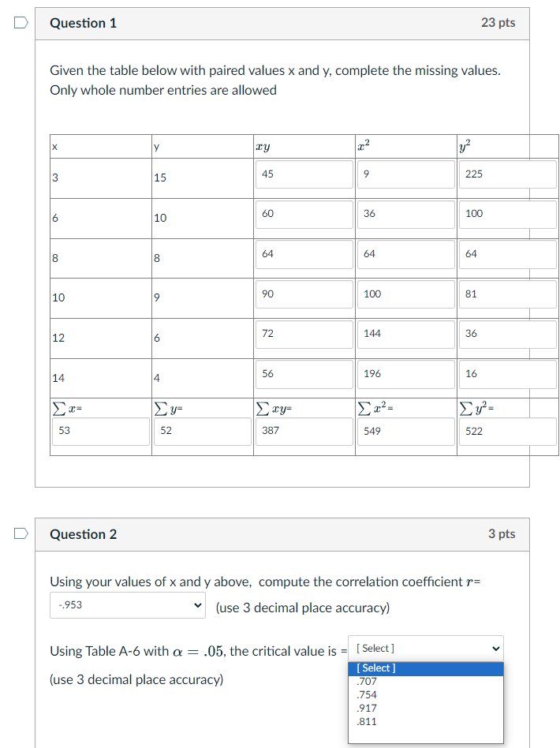Open the correlation coefficient dropdown showing -.953
This screenshot has height=748, width=560.
[x=127, y=607]
